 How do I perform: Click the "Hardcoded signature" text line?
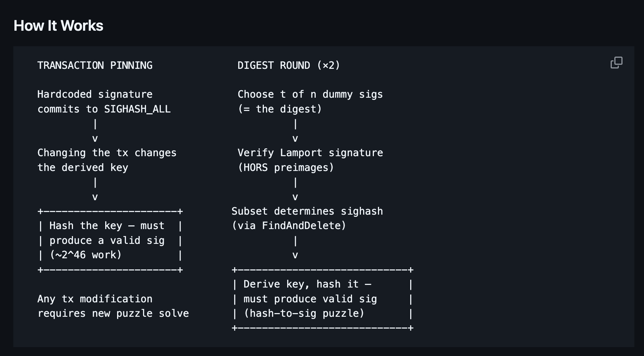pyautogui.click(x=95, y=94)
